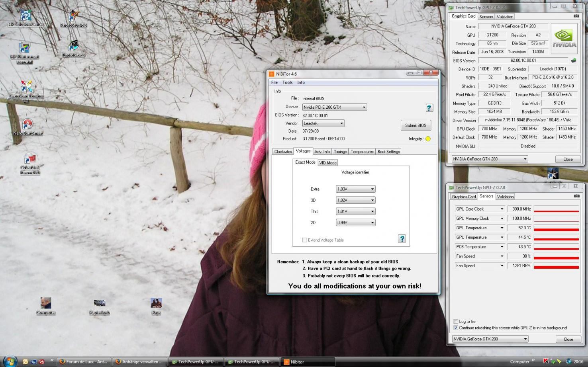Switch to the Boot Settings tab

coord(388,152)
